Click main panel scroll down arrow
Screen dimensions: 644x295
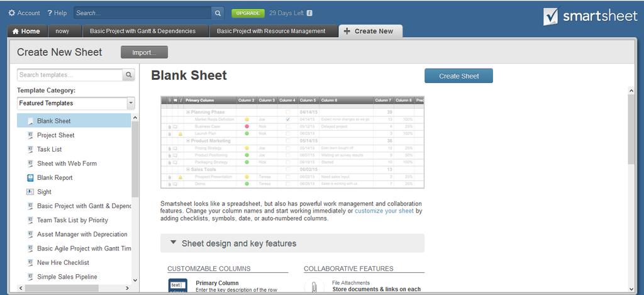tap(631, 289)
